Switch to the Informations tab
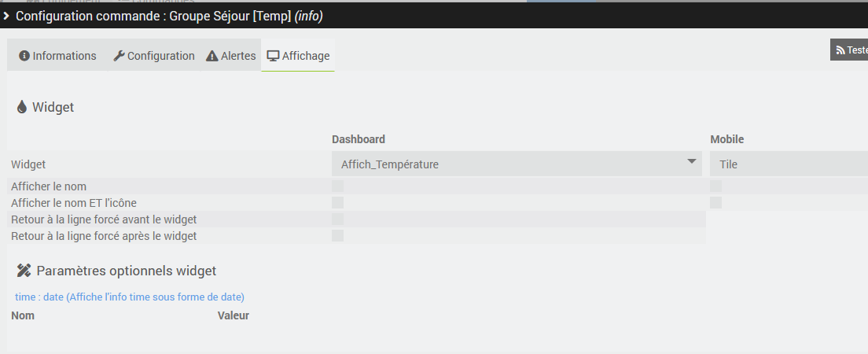The image size is (868, 354). click(57, 56)
